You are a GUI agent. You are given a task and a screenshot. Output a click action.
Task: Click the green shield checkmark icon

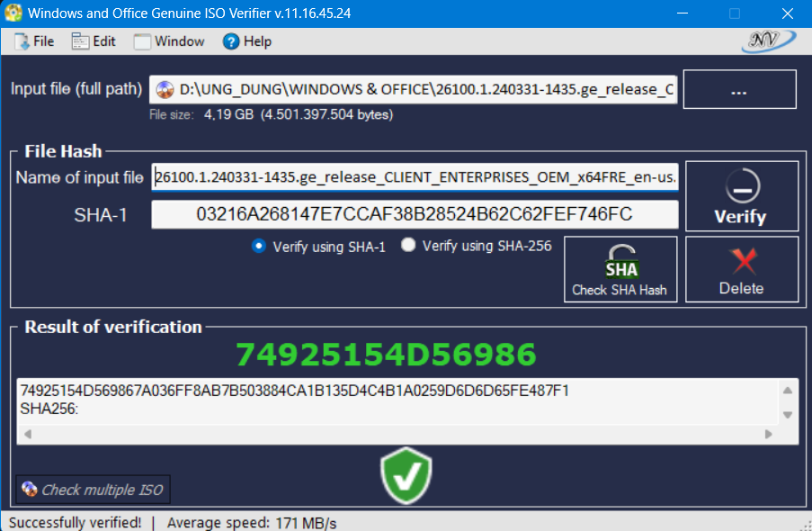pos(406,475)
